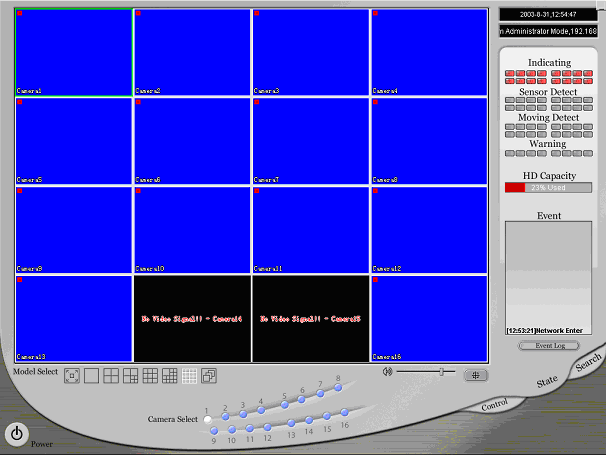Click the Camera5 video pane

[x=74, y=141]
